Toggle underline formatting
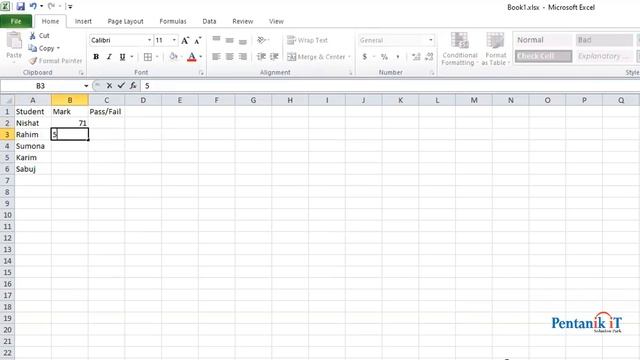 tap(122, 57)
